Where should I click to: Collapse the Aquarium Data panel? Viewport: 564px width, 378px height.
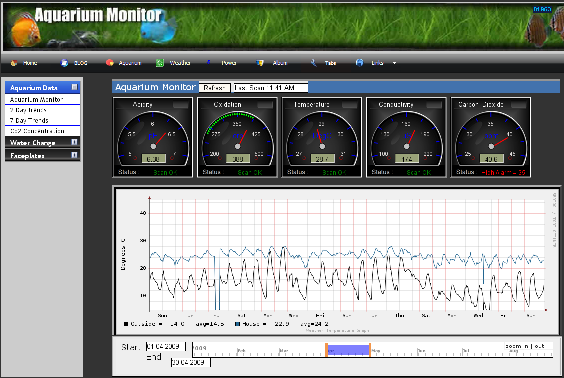coord(74,87)
